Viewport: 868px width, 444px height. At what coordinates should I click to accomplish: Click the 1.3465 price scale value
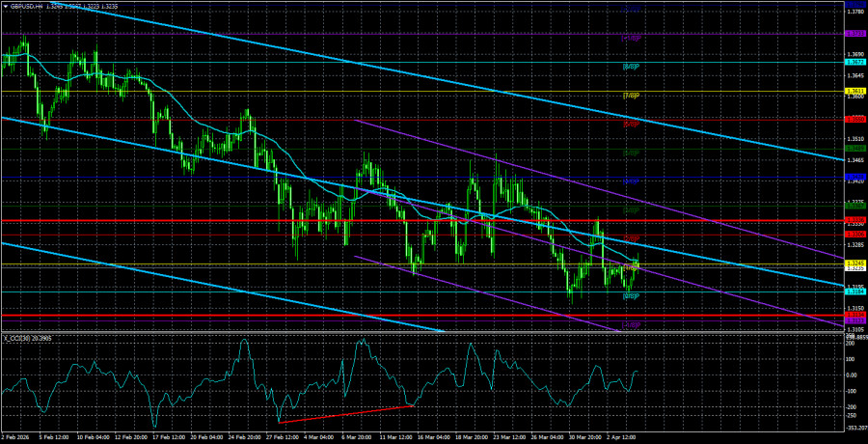[854, 159]
